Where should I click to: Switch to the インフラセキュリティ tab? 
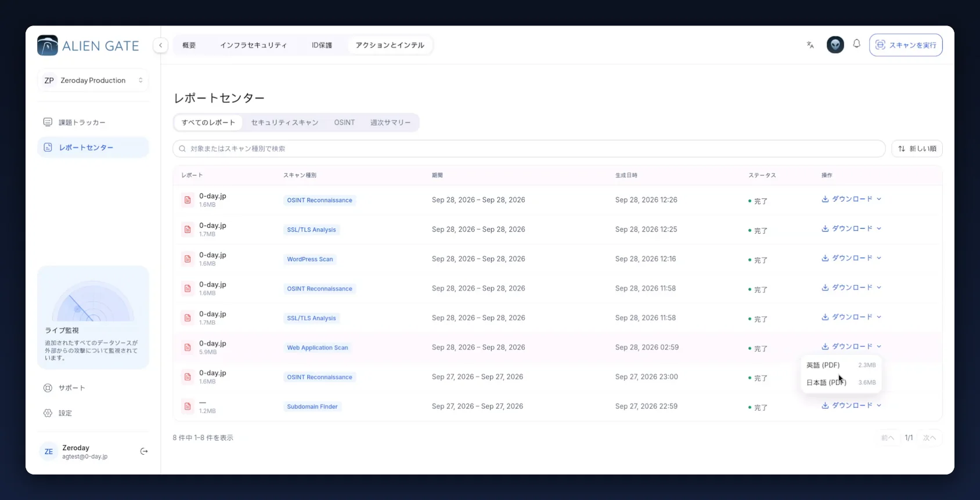tap(253, 45)
